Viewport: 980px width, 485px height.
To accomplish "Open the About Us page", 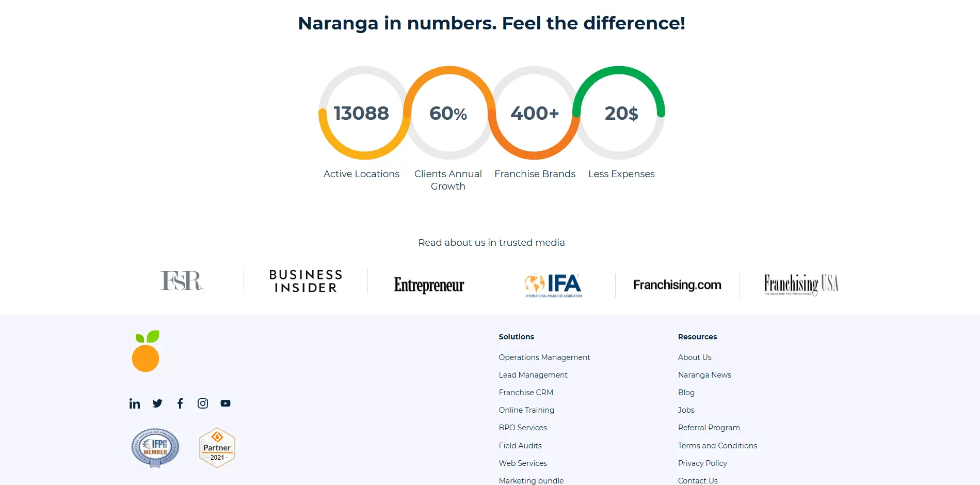I will [x=694, y=357].
